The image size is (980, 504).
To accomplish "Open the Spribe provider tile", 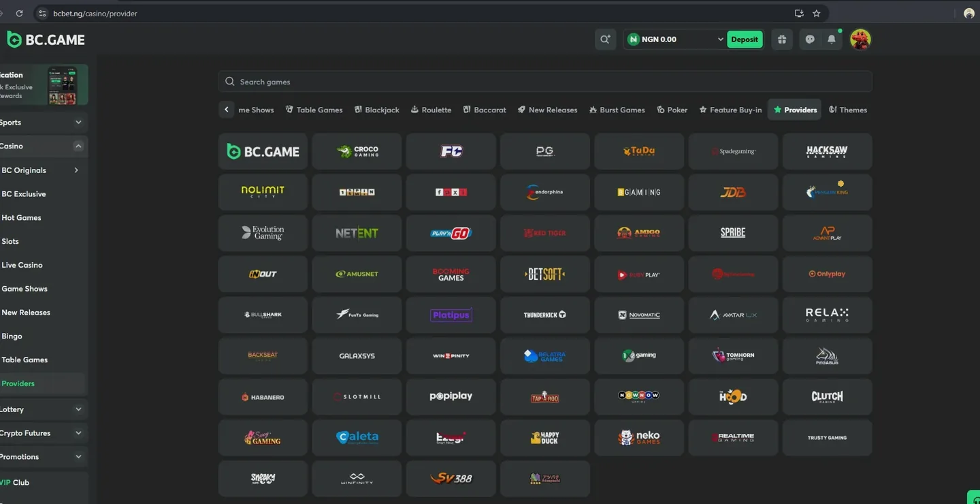I will [733, 233].
